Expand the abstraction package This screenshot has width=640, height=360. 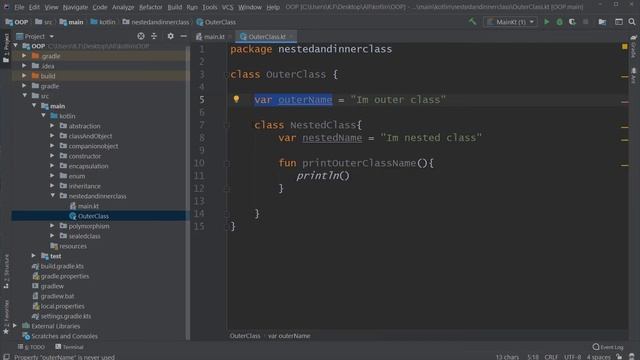click(x=52, y=126)
